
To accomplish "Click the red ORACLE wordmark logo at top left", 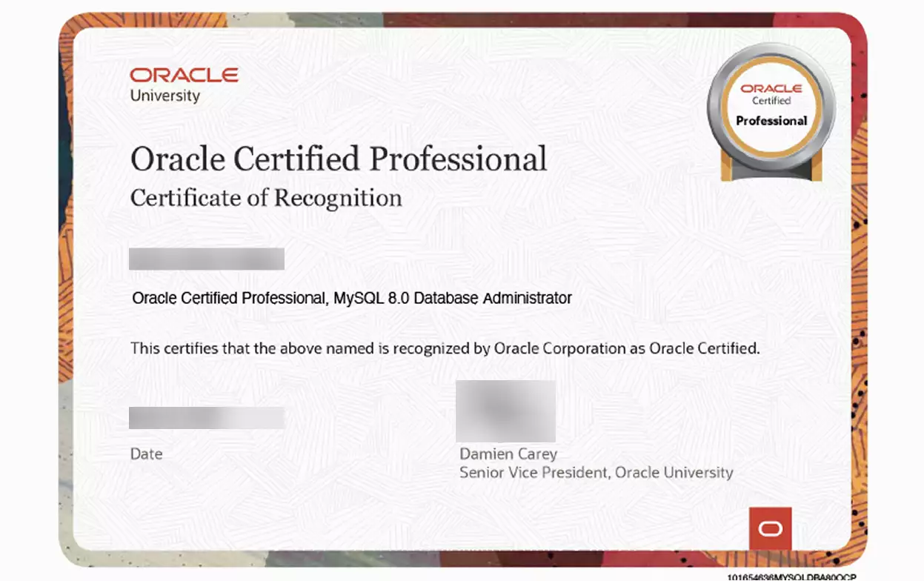I will [x=184, y=75].
